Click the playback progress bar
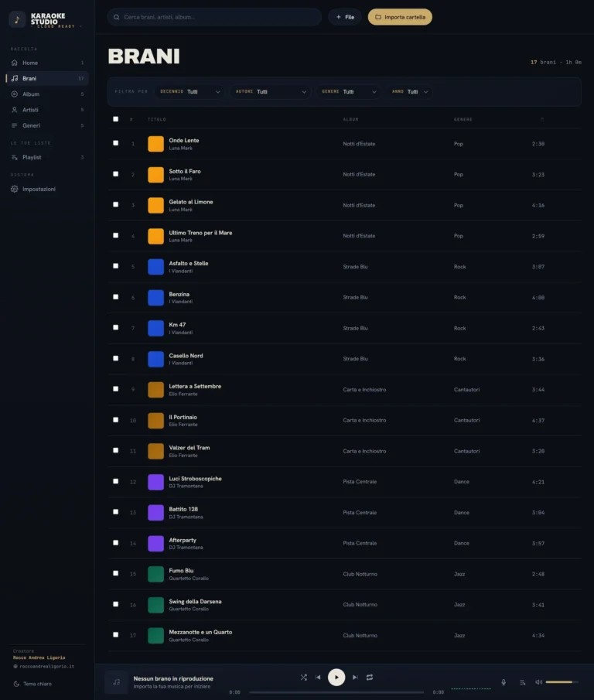The width and height of the screenshot is (594, 700). (x=336, y=692)
